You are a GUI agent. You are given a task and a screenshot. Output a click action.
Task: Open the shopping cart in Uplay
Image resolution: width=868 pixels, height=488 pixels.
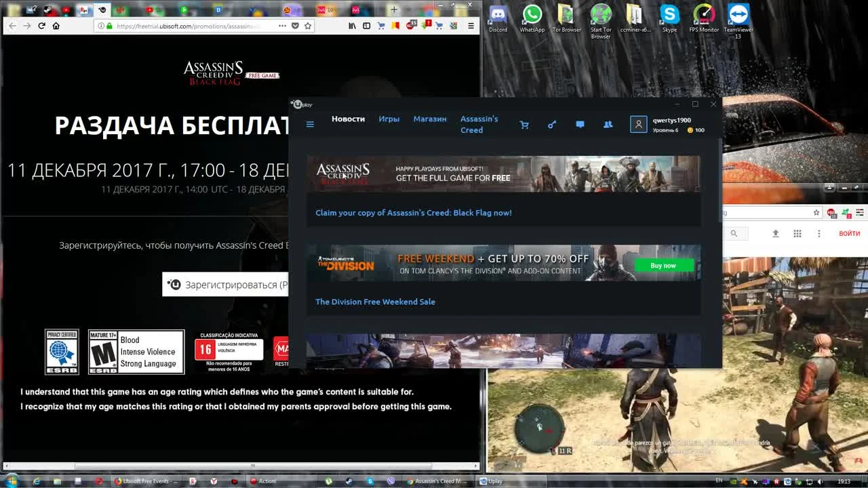click(x=524, y=125)
